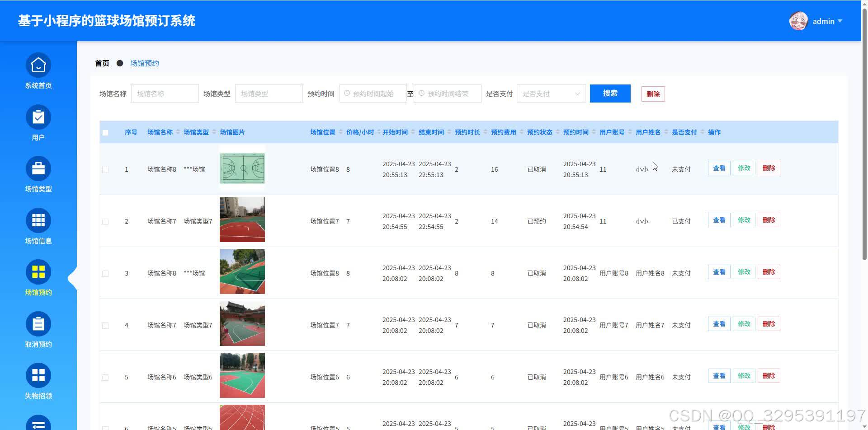Click the 场馆预约 breadcrumb link
868x430 pixels.
[x=144, y=63]
